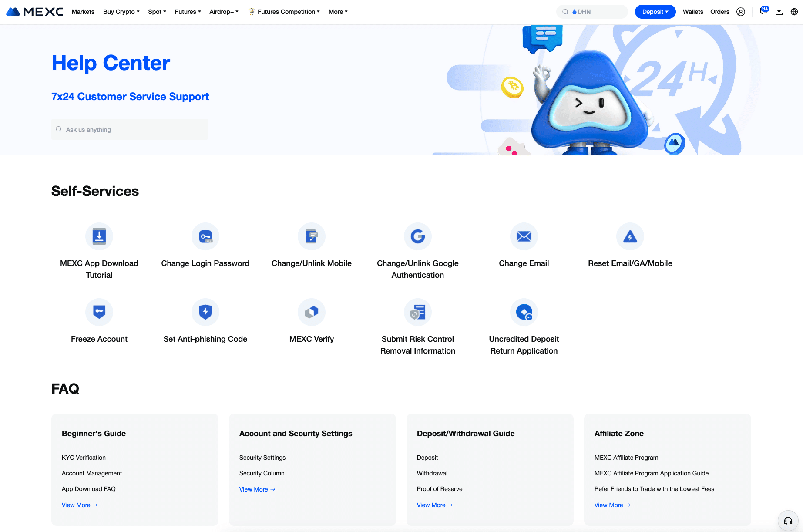This screenshot has height=532, width=803.
Task: Open the Withdrawal FAQ link
Action: click(x=432, y=473)
